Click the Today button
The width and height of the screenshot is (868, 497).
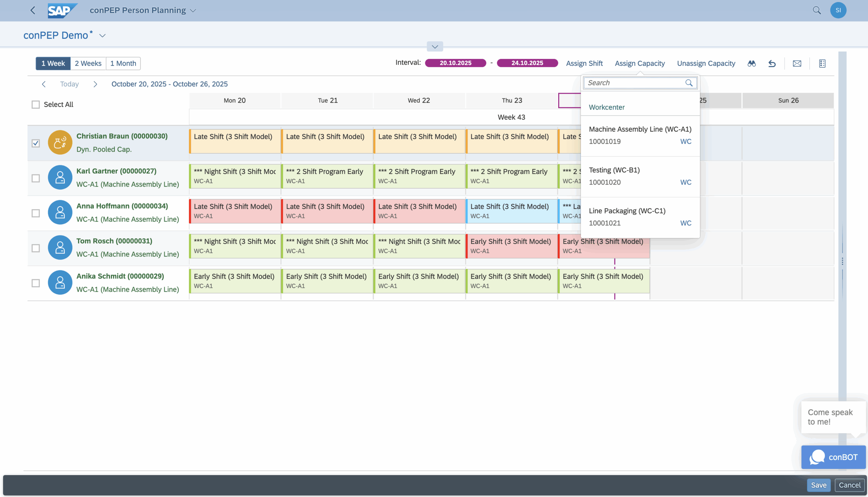69,84
